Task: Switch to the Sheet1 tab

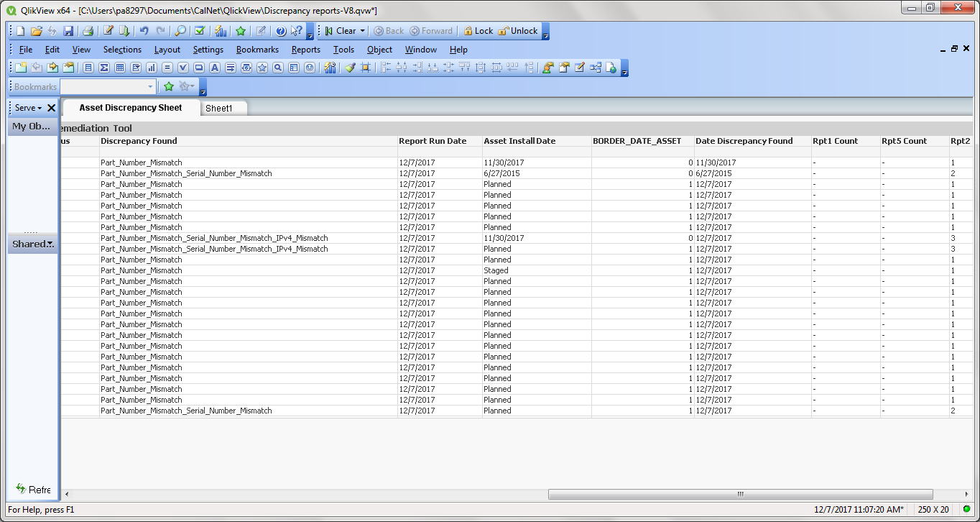Action: tap(219, 109)
